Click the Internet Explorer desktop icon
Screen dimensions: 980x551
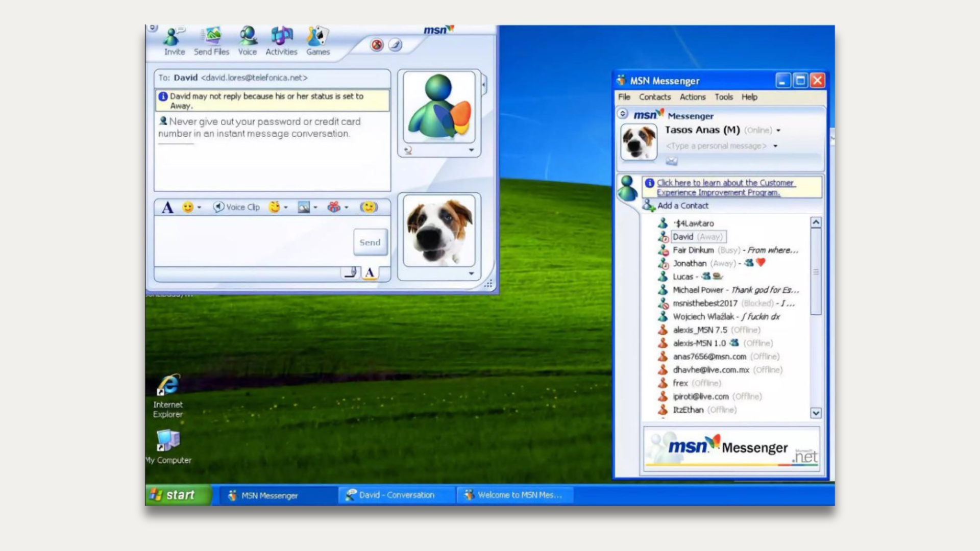[168, 396]
